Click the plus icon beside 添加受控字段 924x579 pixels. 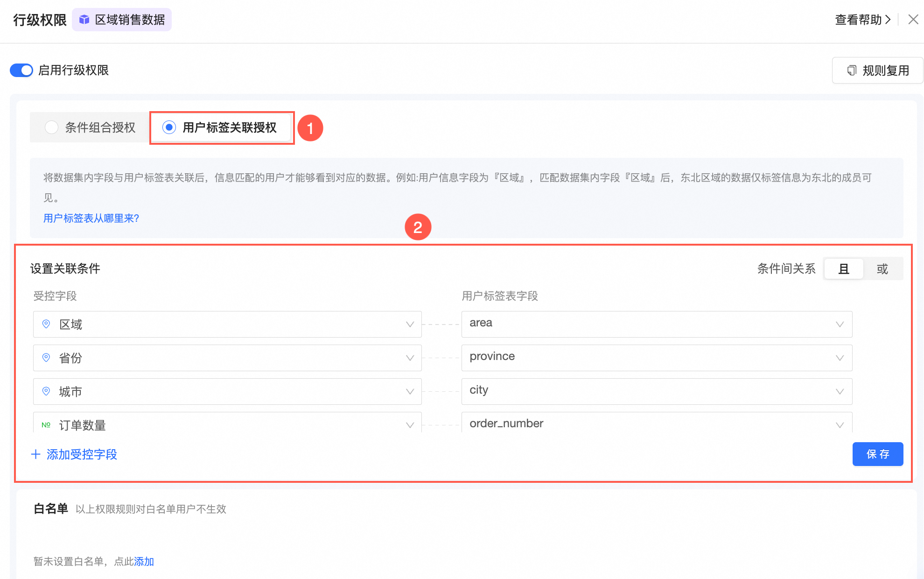point(36,454)
